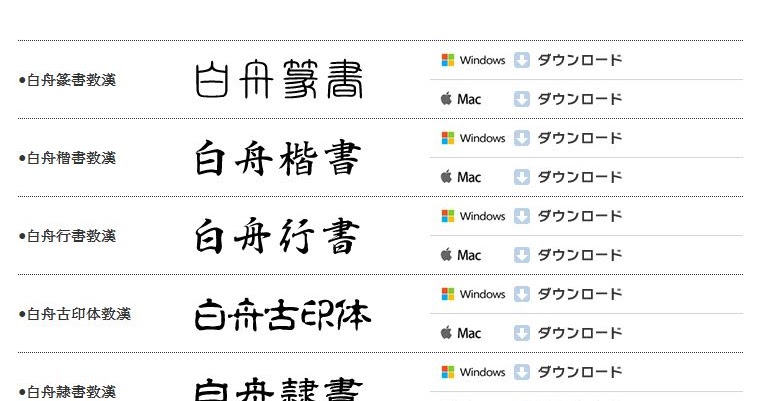Click the Apple Mac logo in the 白舟楷書教漢 row
Screen dimensions: 764x401
coord(446,176)
